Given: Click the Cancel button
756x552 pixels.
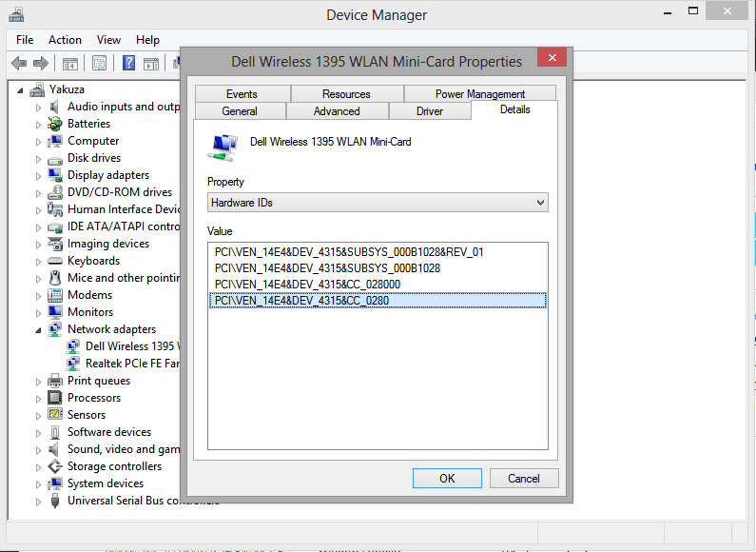Looking at the screenshot, I should tap(524, 478).
